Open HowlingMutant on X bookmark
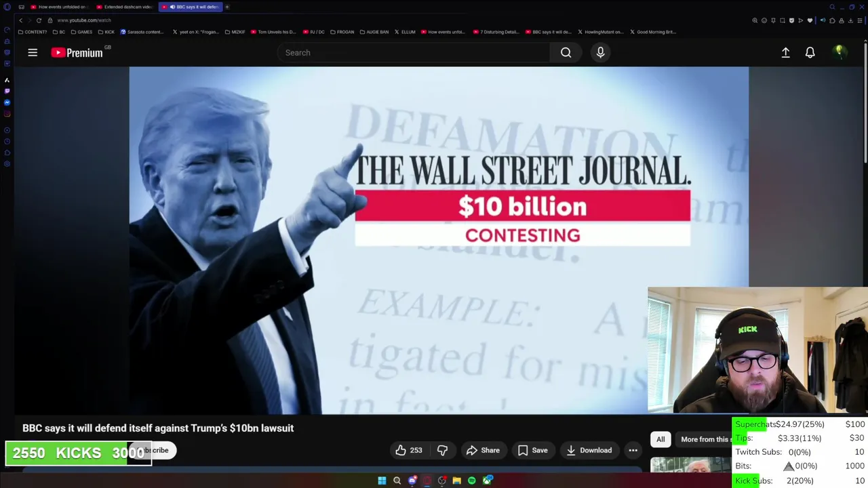The height and width of the screenshot is (488, 868). 600,32
